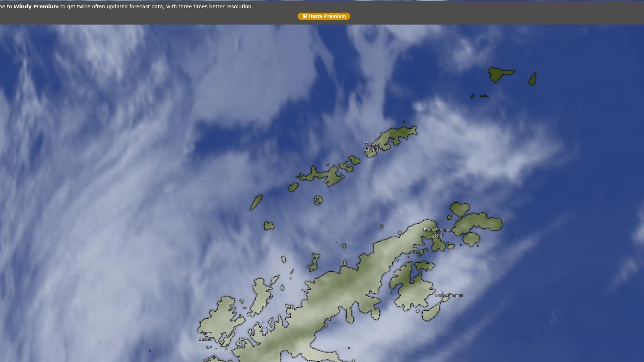Select the large island east of Fortín Sargento Cabral

coord(477,222)
